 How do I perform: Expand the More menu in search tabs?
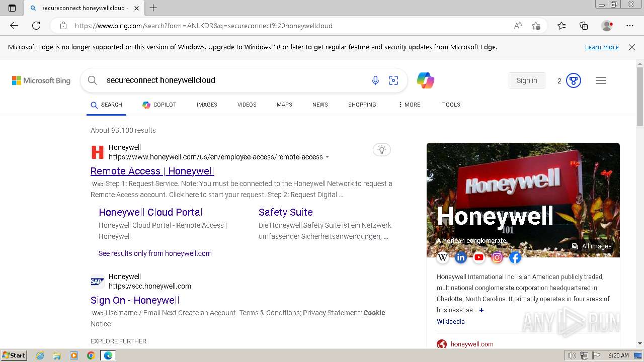410,105
